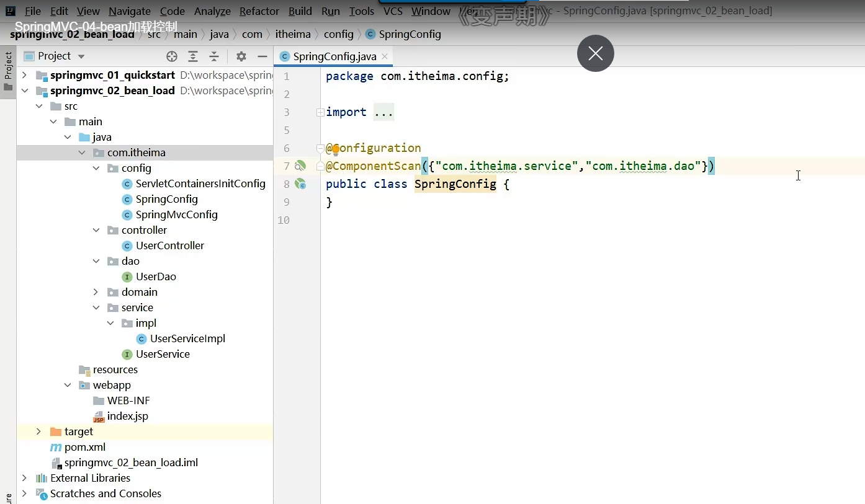The height and width of the screenshot is (504, 865).
Task: Expand External Libraries
Action: [24, 478]
